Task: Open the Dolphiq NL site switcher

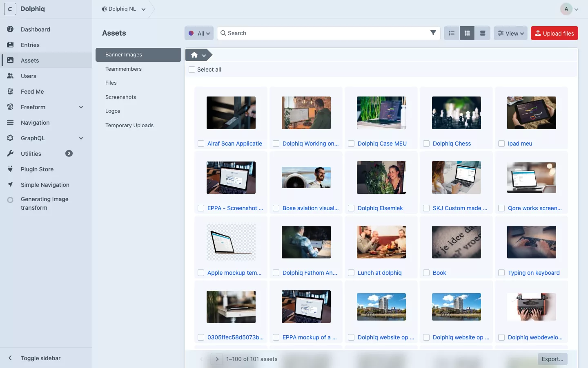Action: coord(124,9)
